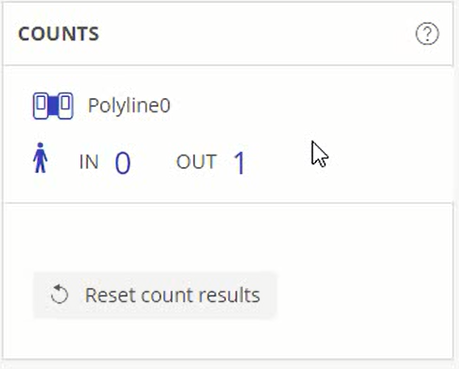Click the IN label
This screenshot has height=369, width=459.
pos(89,162)
